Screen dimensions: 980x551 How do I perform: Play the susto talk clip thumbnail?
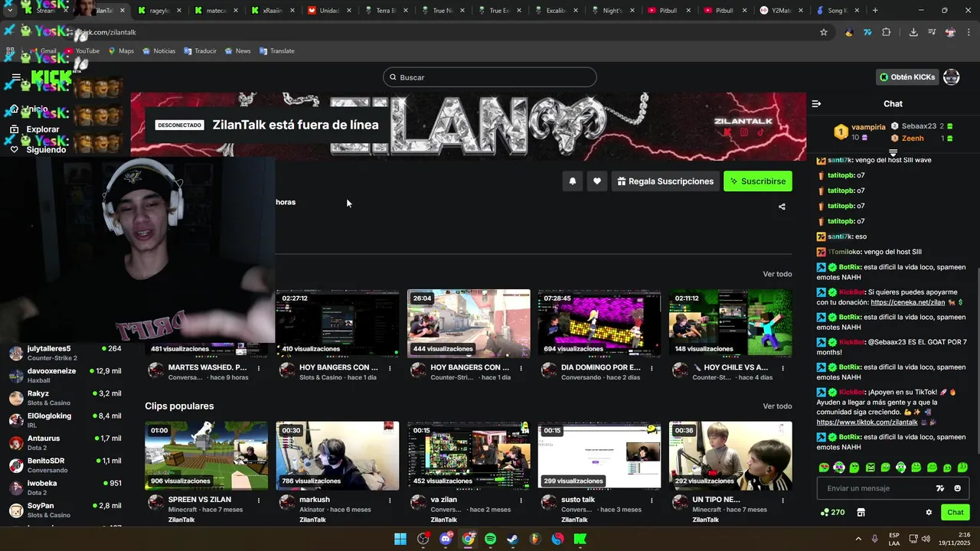tap(599, 455)
